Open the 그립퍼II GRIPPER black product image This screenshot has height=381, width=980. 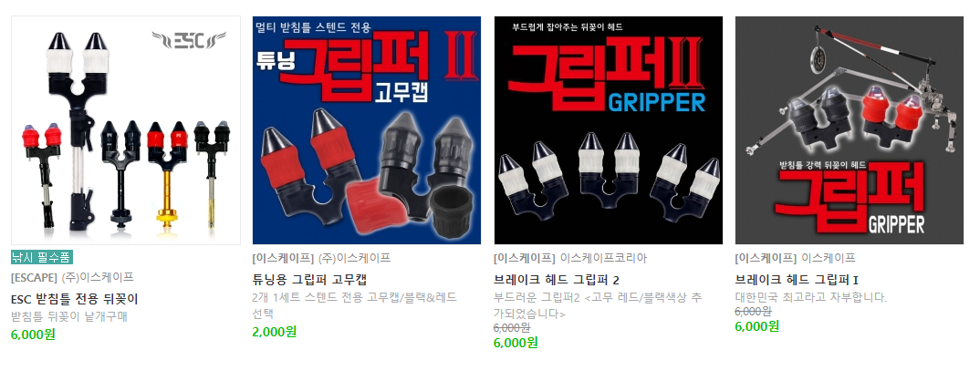[608, 130]
